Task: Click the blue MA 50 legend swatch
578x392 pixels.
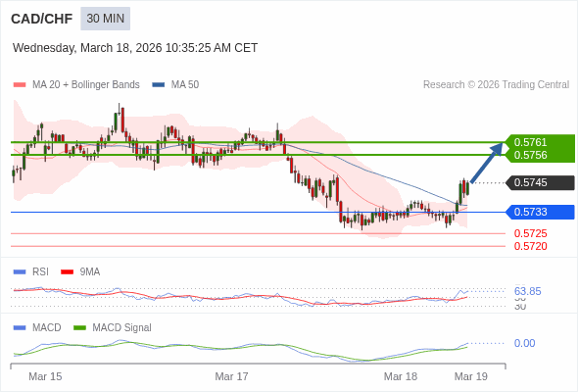Action: [x=159, y=85]
